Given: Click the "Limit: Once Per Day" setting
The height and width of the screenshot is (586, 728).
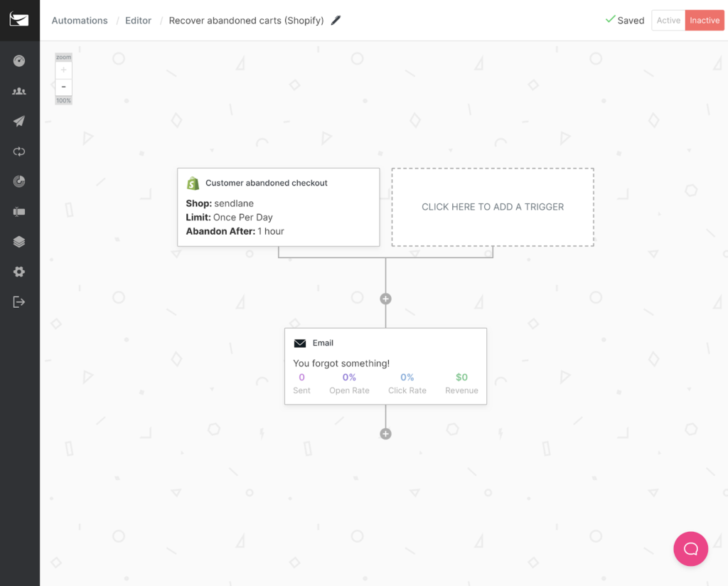Looking at the screenshot, I should coord(230,218).
